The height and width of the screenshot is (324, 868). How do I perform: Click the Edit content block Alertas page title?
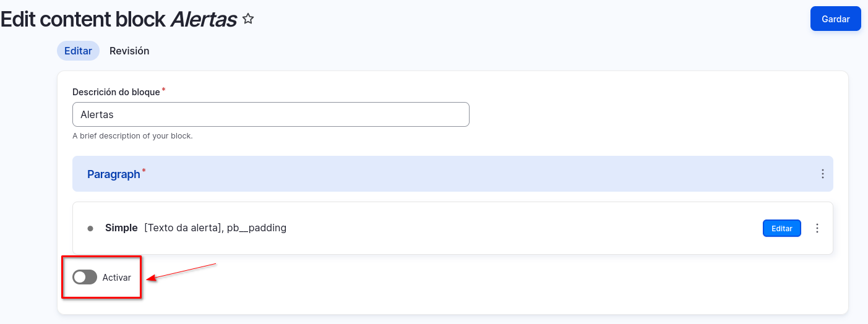point(118,19)
